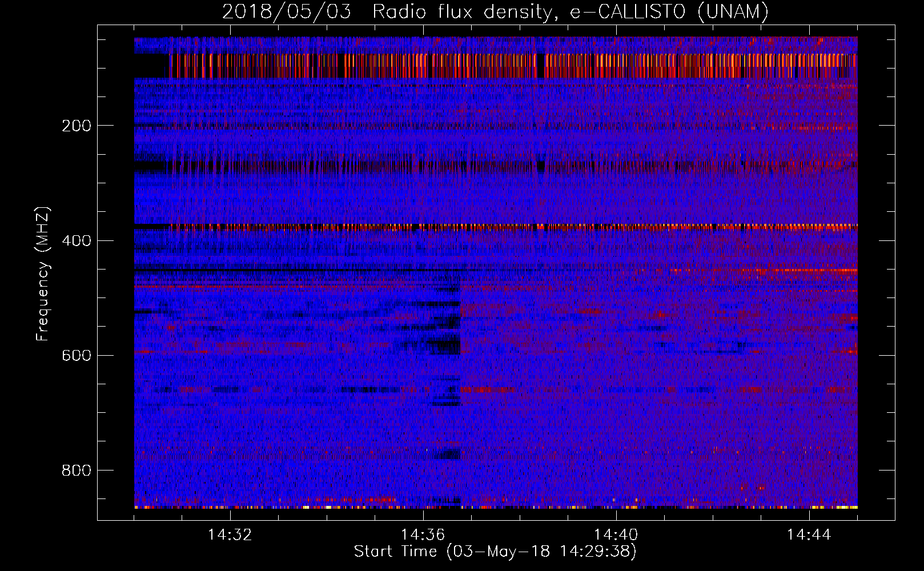Click the orange horizontal band just above 400 MHz
This screenshot has height=571, width=924.
[x=496, y=227]
